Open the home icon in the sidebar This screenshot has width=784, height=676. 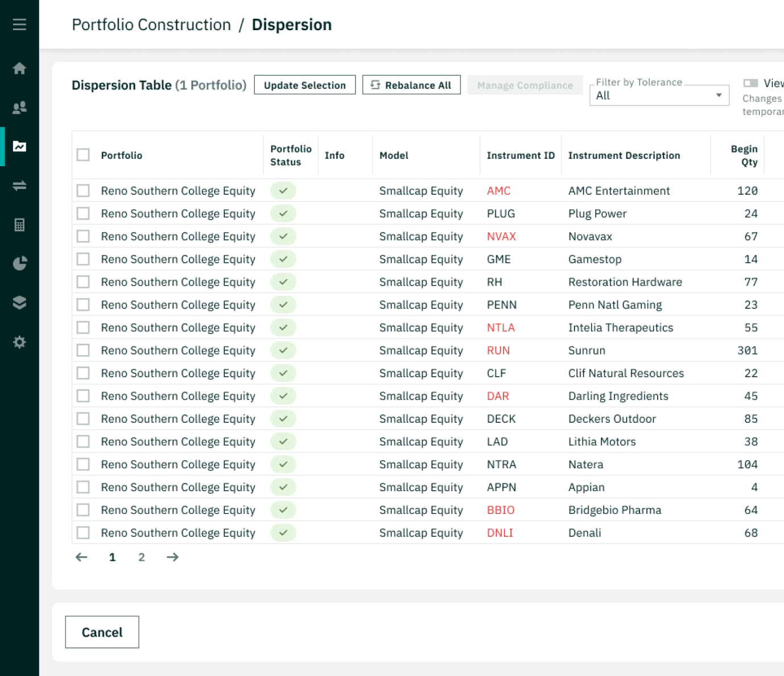(19, 68)
